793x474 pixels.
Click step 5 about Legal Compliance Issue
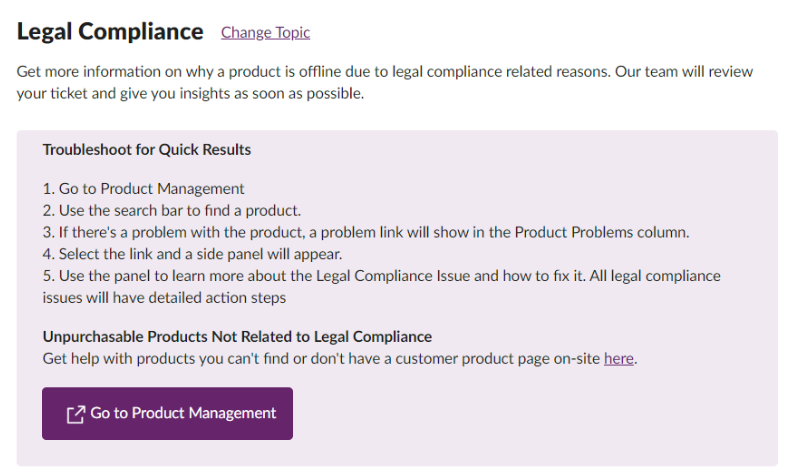click(x=380, y=276)
